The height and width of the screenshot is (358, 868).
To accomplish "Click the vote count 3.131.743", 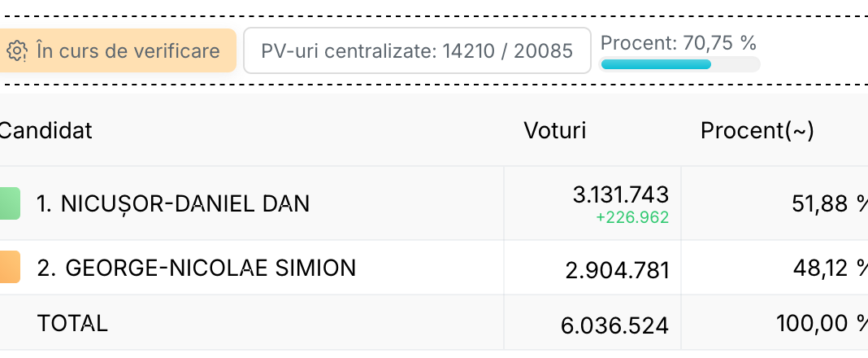I will [x=621, y=194].
